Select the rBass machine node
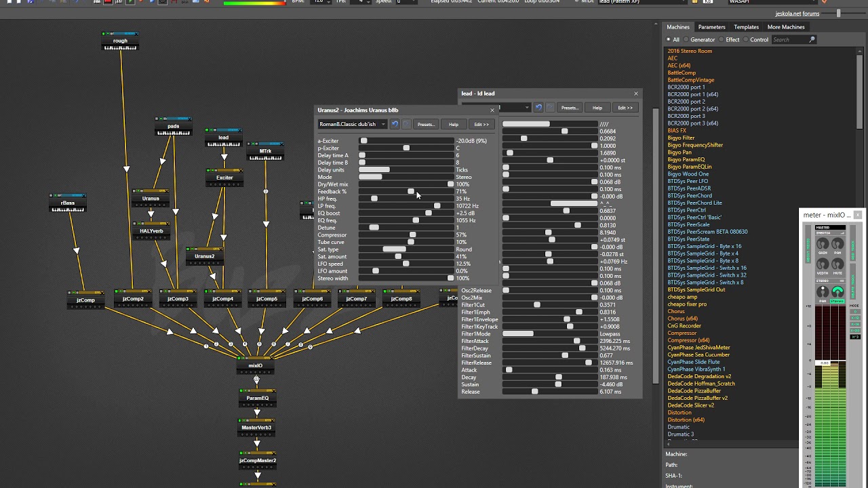 [x=68, y=203]
